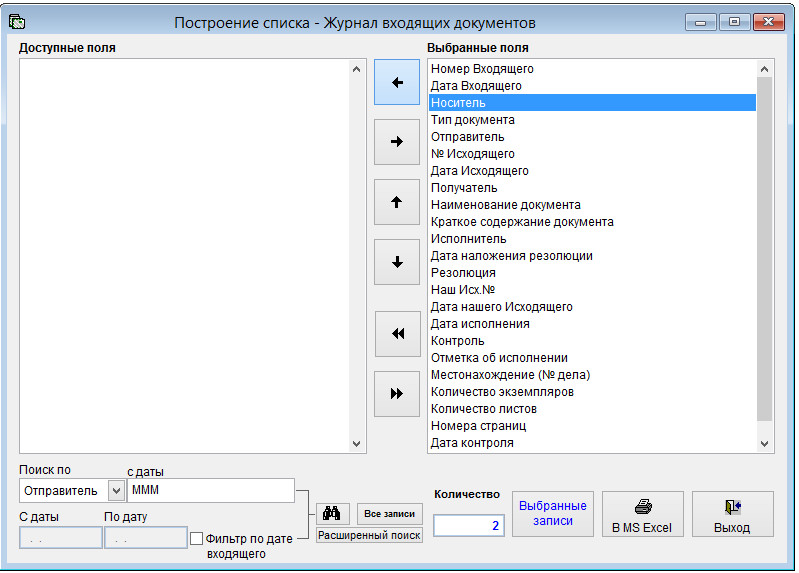Select Количество экземпляров field

[592, 392]
